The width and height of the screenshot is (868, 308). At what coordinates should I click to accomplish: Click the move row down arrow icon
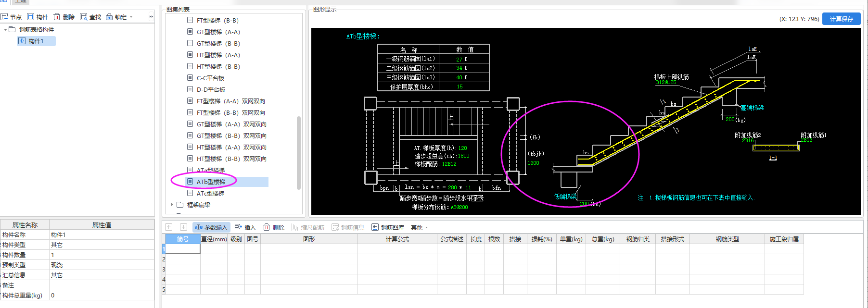click(183, 227)
